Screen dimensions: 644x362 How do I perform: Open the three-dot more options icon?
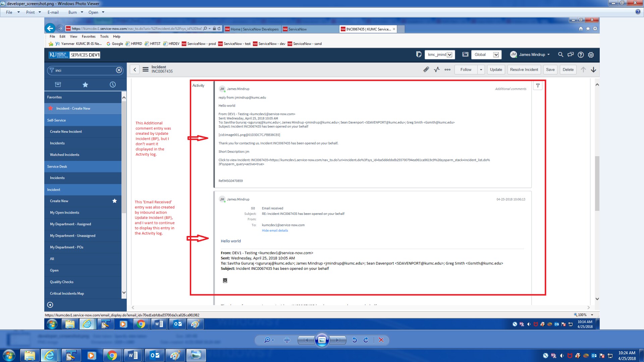click(447, 69)
